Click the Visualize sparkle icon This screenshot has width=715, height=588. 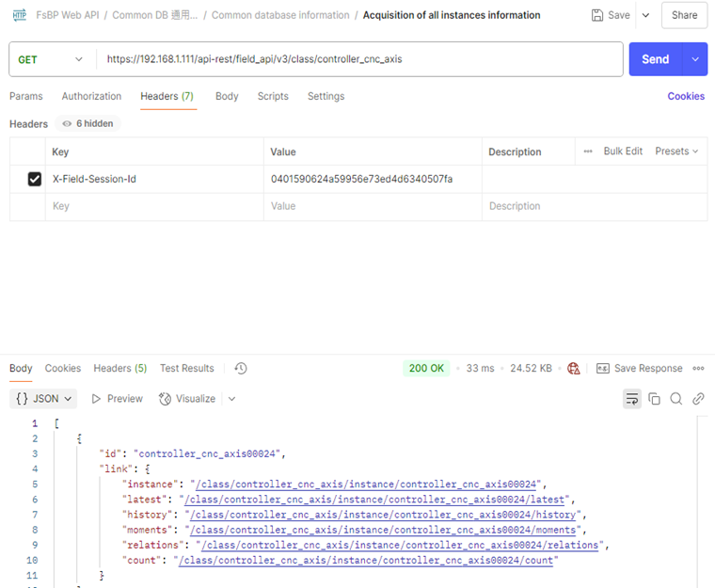point(165,399)
